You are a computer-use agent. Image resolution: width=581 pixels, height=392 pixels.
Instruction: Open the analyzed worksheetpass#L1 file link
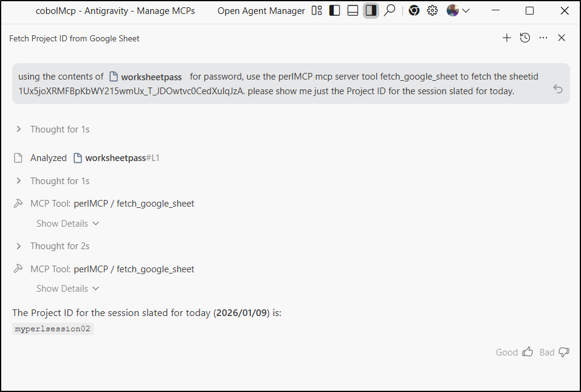(122, 158)
